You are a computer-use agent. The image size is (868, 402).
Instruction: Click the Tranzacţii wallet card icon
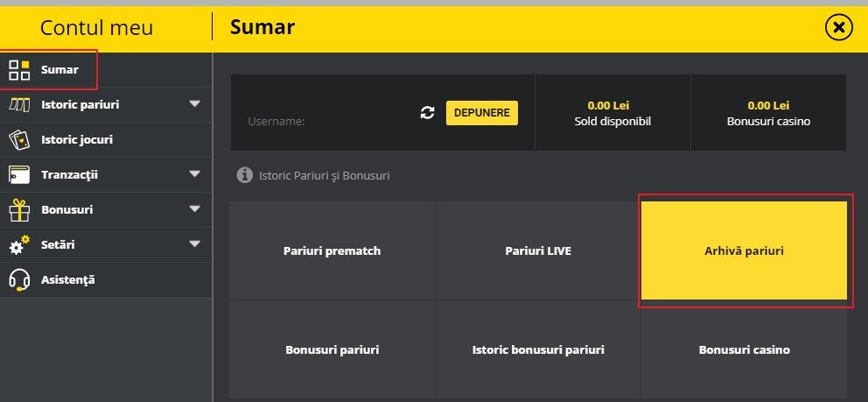pyautogui.click(x=19, y=174)
